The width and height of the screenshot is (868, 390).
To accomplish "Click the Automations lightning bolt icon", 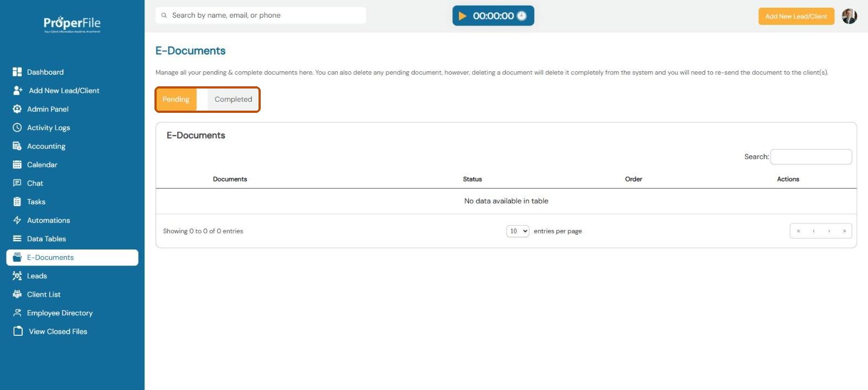I will click(17, 220).
